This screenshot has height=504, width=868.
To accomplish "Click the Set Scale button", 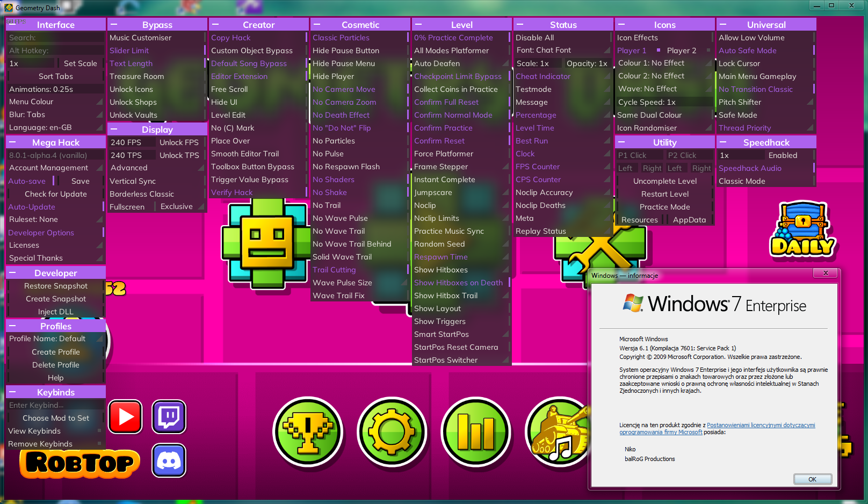I will [80, 63].
